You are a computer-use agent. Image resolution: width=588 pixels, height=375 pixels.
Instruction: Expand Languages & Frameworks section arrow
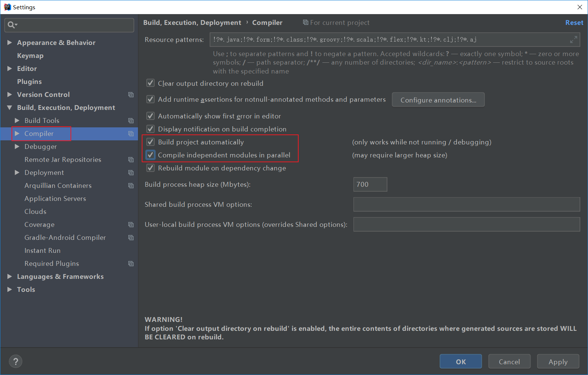point(10,277)
